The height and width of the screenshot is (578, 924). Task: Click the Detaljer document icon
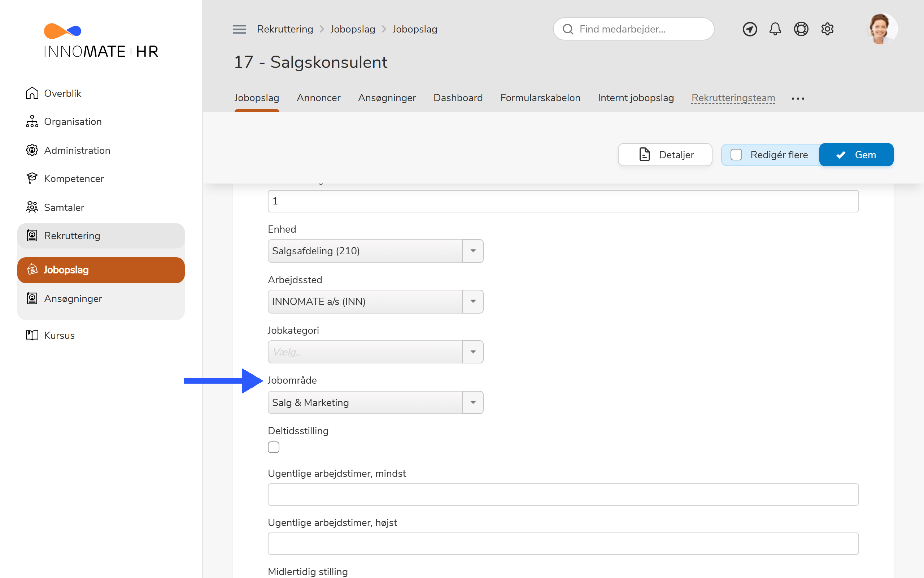point(645,155)
